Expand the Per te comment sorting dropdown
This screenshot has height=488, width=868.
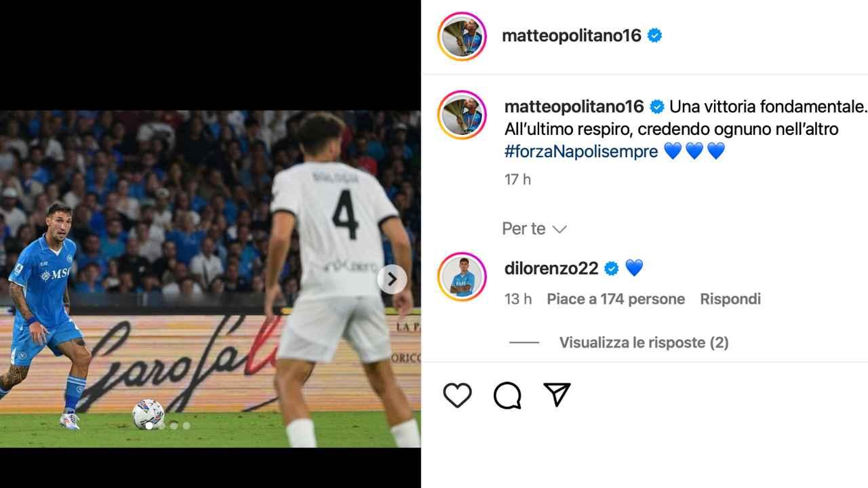[x=534, y=229]
